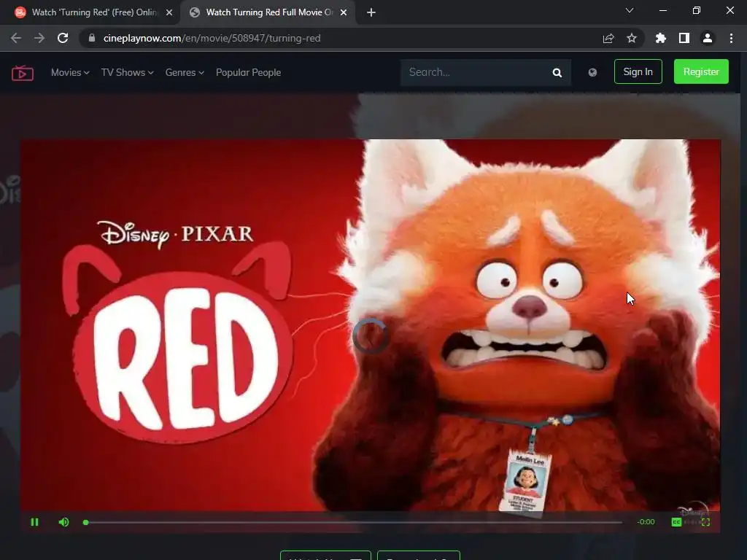Click the search magnifier icon

tap(557, 73)
